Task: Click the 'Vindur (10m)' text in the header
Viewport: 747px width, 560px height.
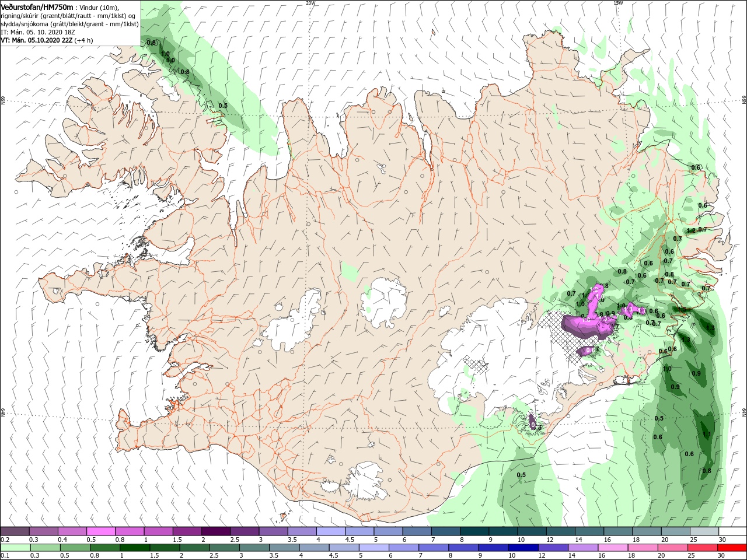Action: pos(98,7)
